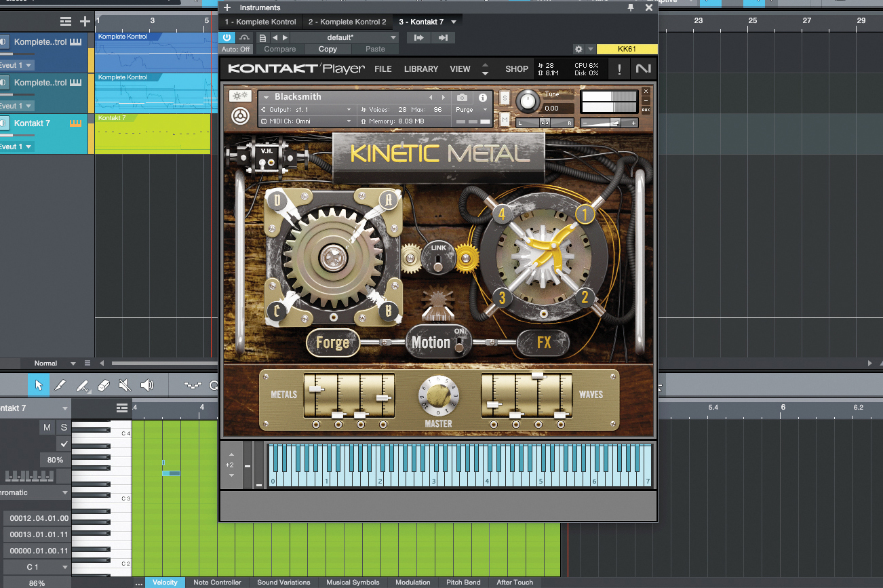Go to the previous preset arrow
Viewport: 883px width, 588px height.
(275, 38)
